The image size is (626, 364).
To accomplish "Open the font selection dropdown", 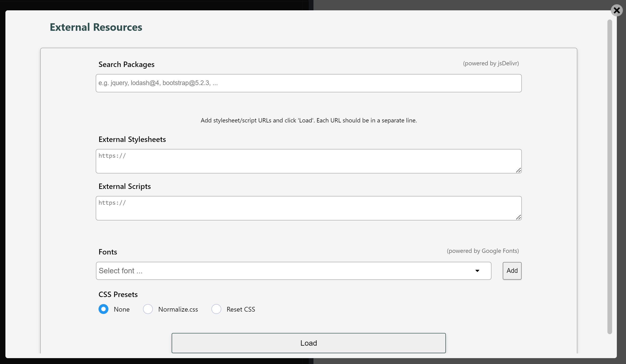I will click(293, 271).
